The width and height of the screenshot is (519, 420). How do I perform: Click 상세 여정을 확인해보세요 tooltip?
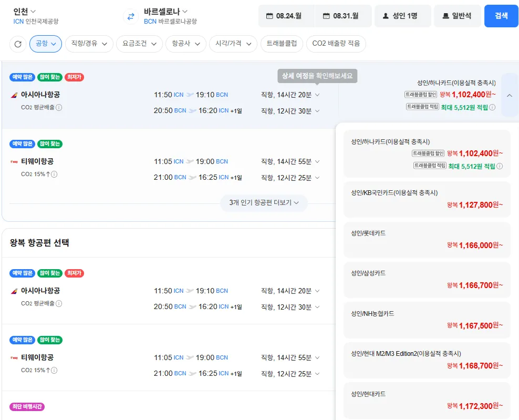[x=317, y=76]
